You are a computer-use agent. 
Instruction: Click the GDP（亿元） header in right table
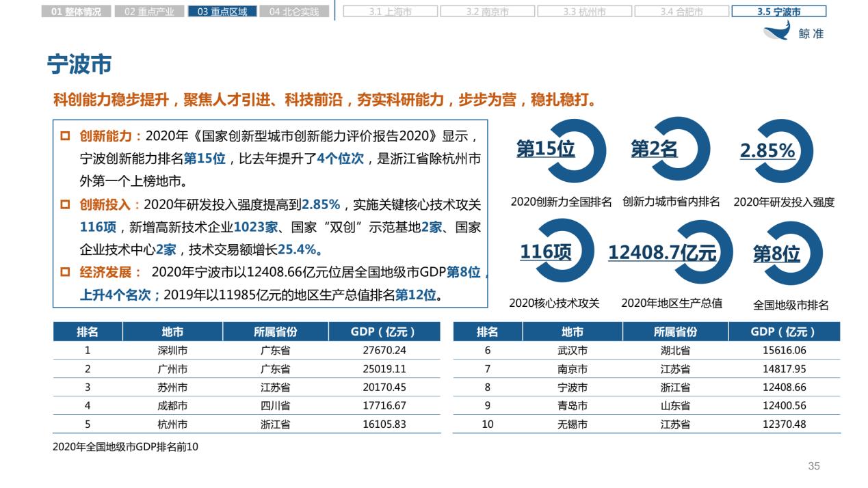(x=785, y=332)
